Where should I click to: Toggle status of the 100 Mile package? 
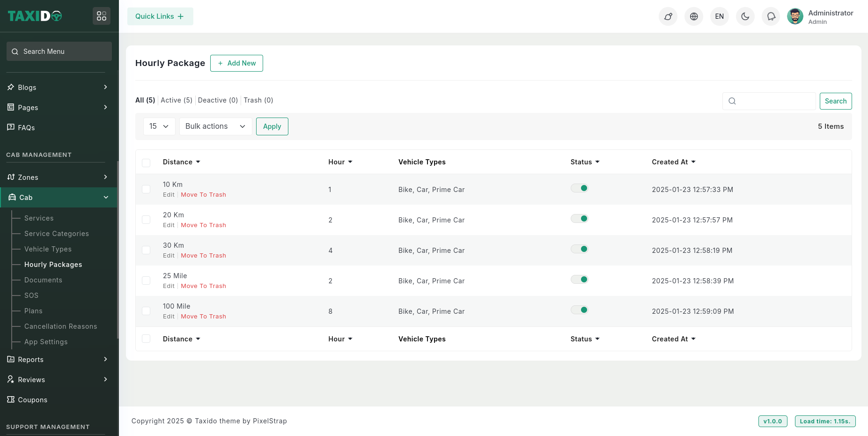coord(579,310)
